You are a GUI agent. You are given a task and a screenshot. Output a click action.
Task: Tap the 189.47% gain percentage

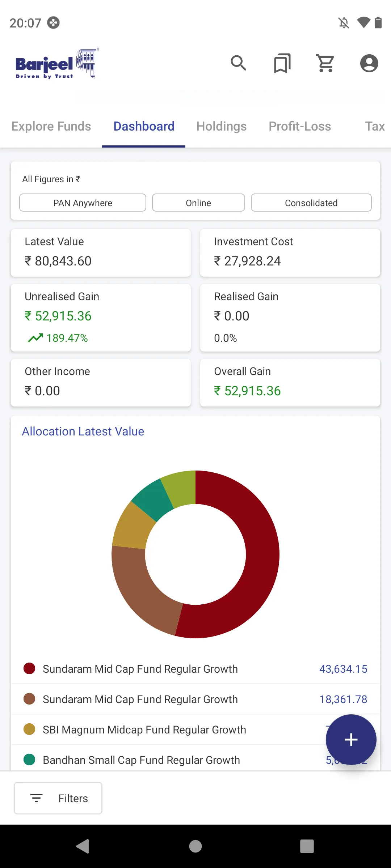pyautogui.click(x=67, y=338)
